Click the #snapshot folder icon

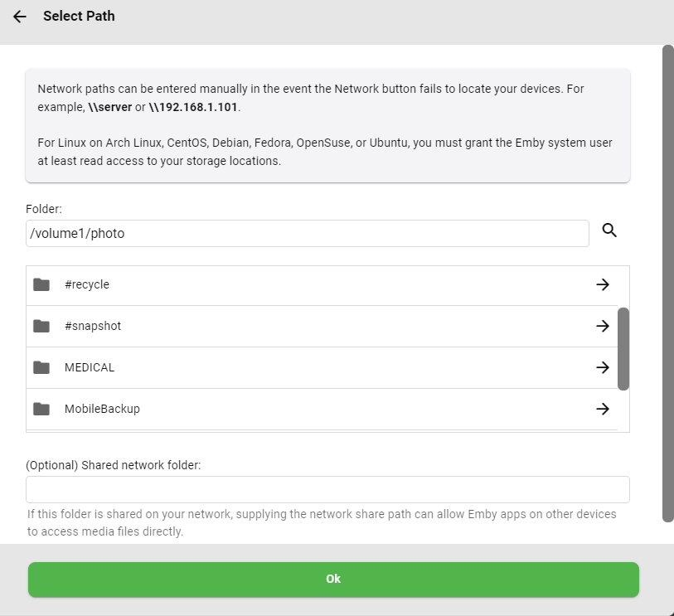(x=42, y=325)
